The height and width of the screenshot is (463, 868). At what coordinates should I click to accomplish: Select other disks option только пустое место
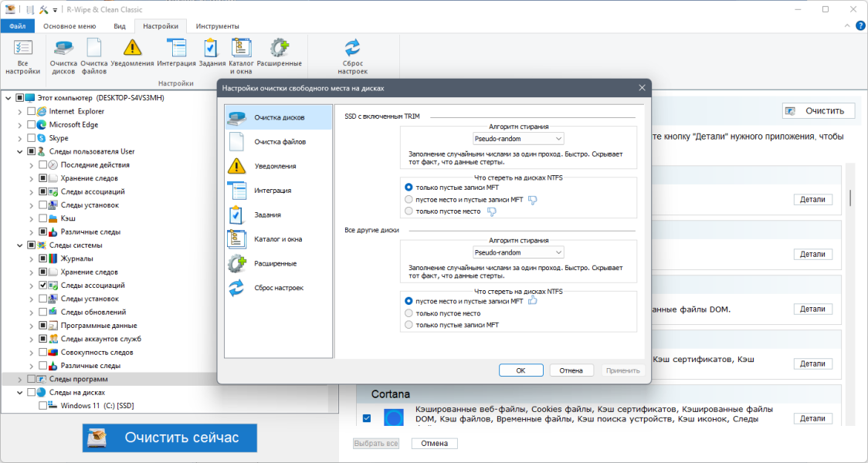point(409,313)
